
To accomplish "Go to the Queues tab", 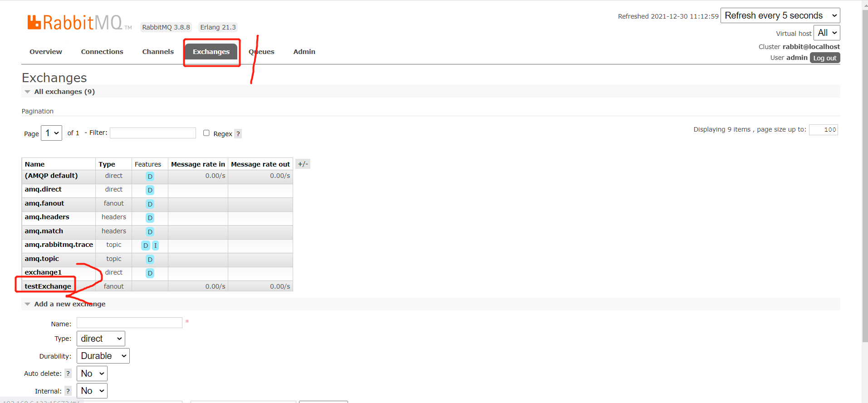I will pyautogui.click(x=261, y=52).
